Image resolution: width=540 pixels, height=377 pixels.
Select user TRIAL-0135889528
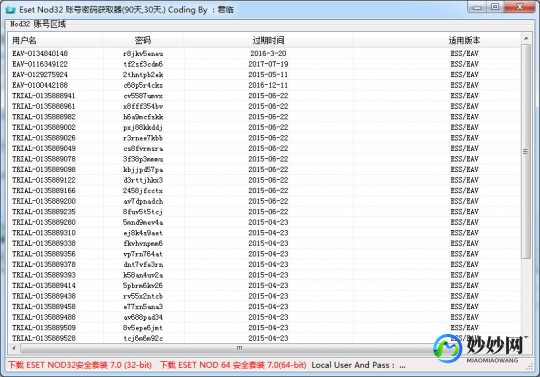click(44, 338)
